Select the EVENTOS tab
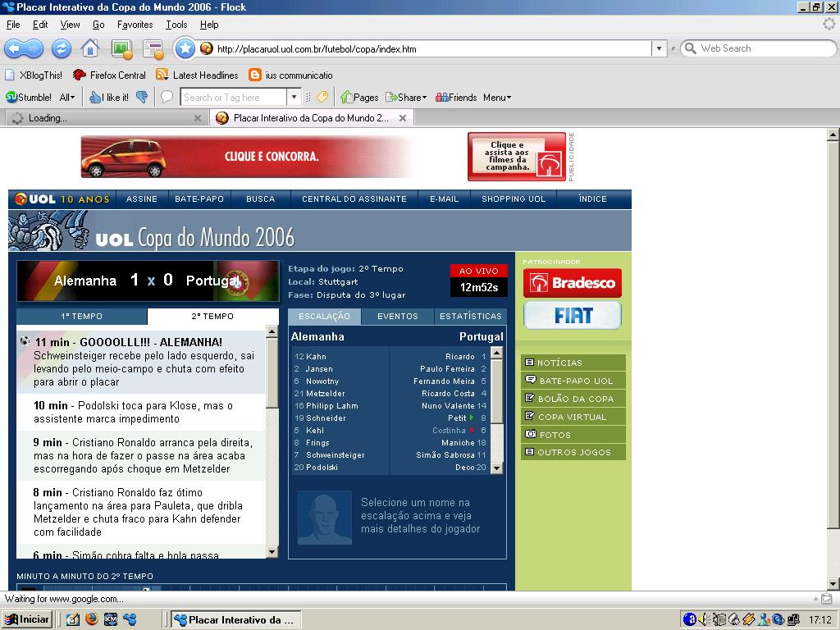Screen dimensions: 840x630 pyautogui.click(x=398, y=317)
